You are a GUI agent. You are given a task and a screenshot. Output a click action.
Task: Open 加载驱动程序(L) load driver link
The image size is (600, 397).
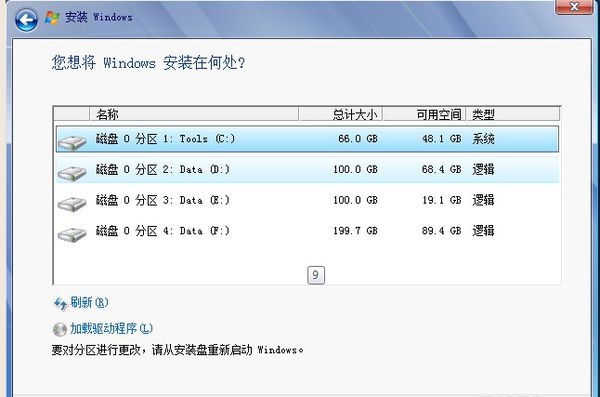[x=111, y=328]
